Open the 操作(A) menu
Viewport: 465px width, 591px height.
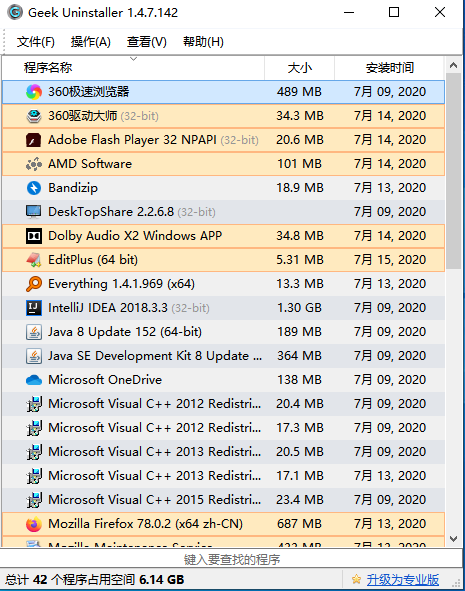(x=90, y=41)
